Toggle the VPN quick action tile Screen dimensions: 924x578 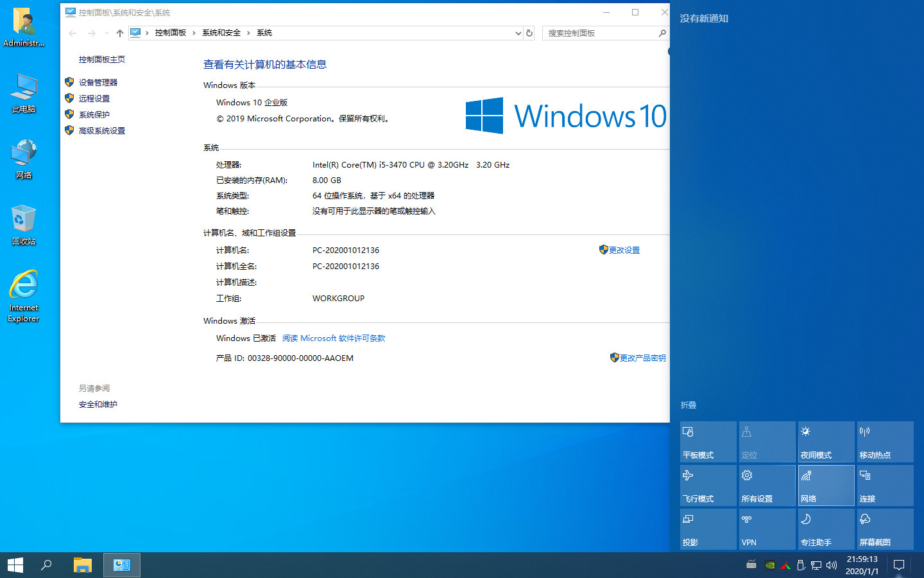pyautogui.click(x=767, y=529)
